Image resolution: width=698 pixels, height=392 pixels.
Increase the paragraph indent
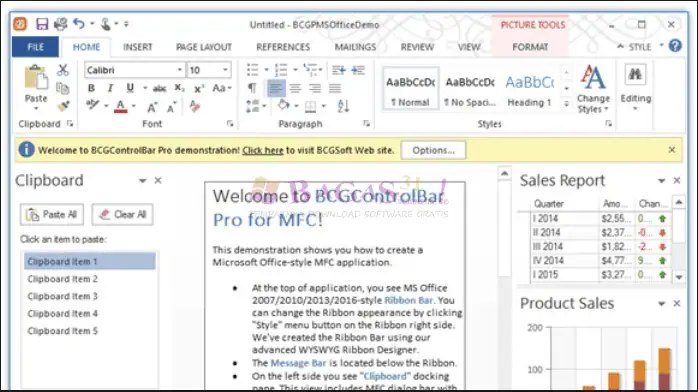coord(358,70)
